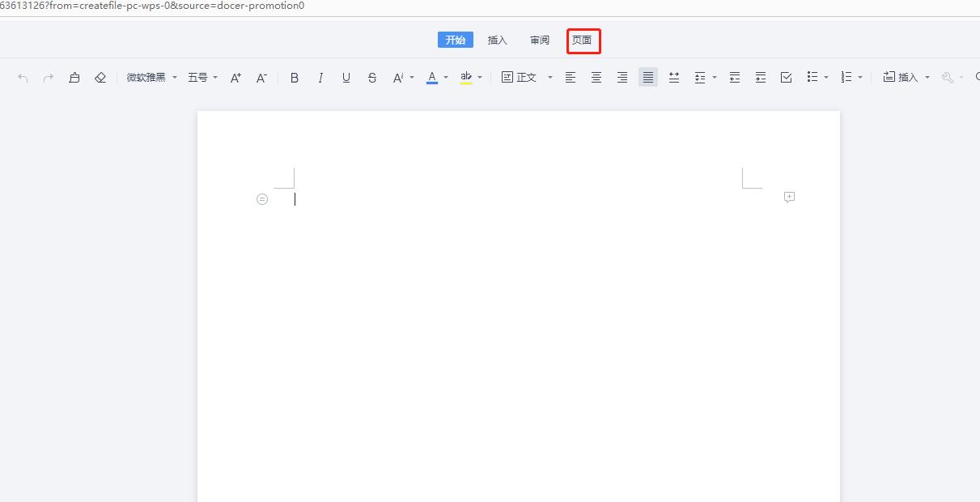Screen dimensions: 980x502
Task: Center align the paragraph text
Action: click(596, 78)
